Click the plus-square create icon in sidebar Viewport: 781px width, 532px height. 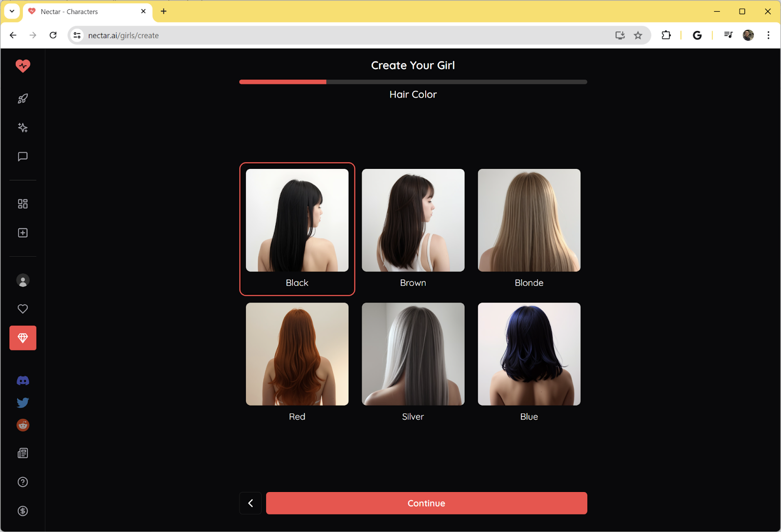pos(22,233)
